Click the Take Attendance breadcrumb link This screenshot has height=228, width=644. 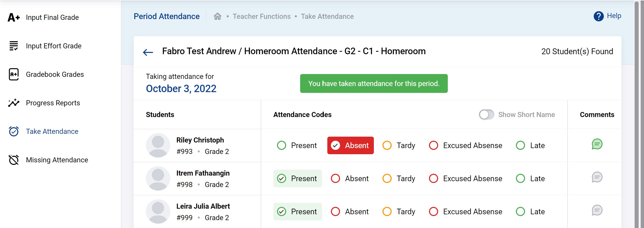point(327,16)
